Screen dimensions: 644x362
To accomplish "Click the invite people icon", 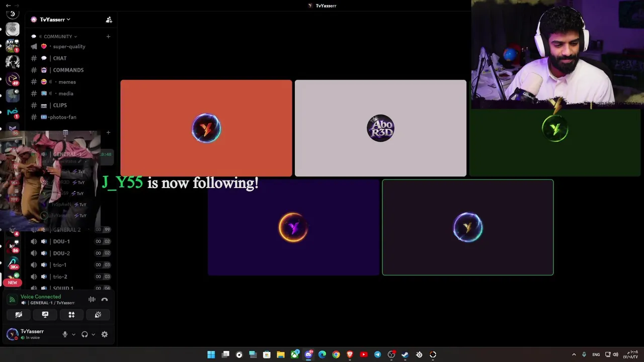I will (109, 20).
